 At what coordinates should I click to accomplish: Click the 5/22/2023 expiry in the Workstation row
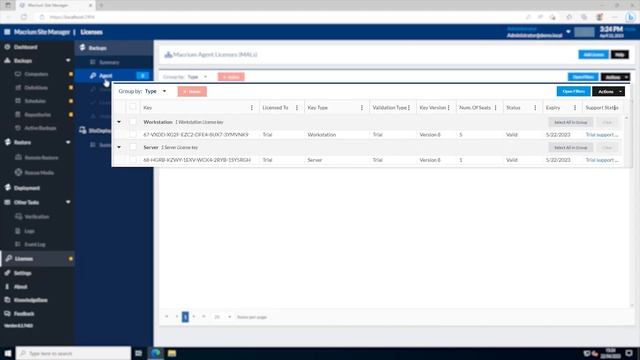(x=558, y=134)
